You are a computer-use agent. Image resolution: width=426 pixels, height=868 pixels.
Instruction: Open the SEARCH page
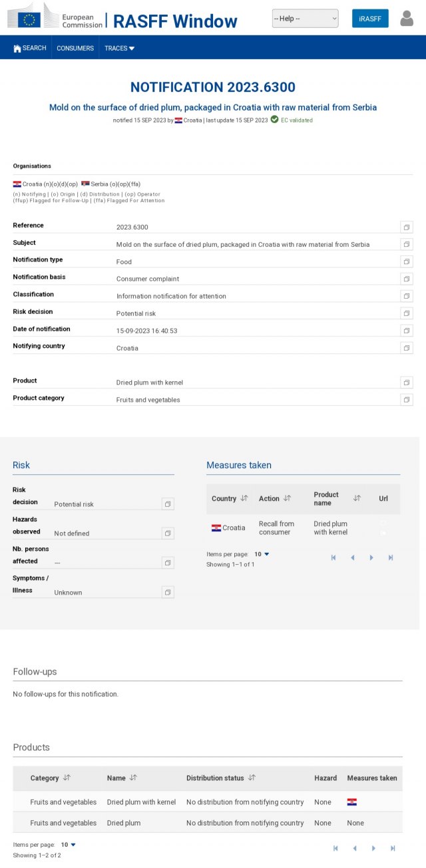tap(30, 48)
